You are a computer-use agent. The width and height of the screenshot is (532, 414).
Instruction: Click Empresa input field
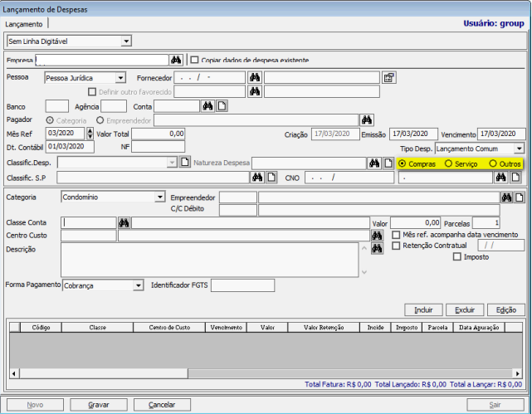coord(102,60)
